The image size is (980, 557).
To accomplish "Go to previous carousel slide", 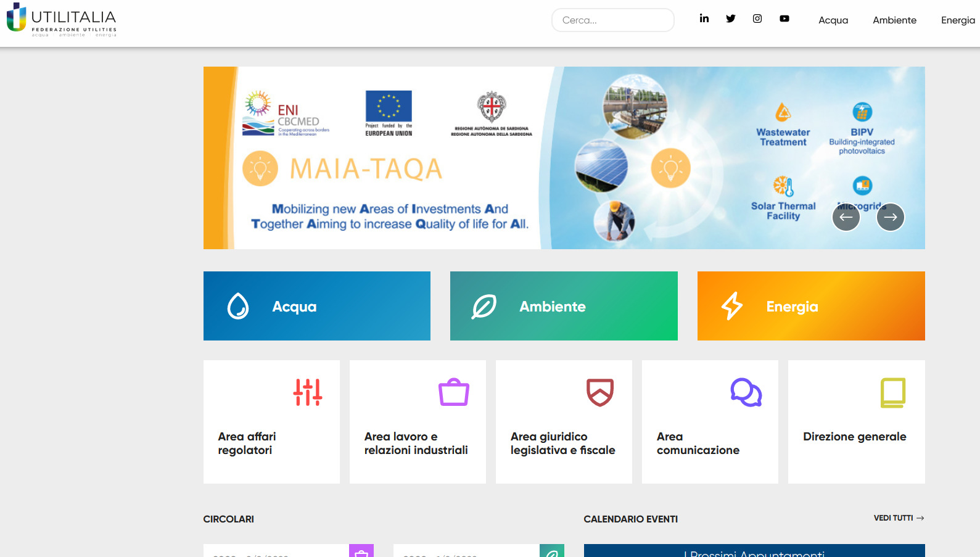I will click(x=846, y=217).
